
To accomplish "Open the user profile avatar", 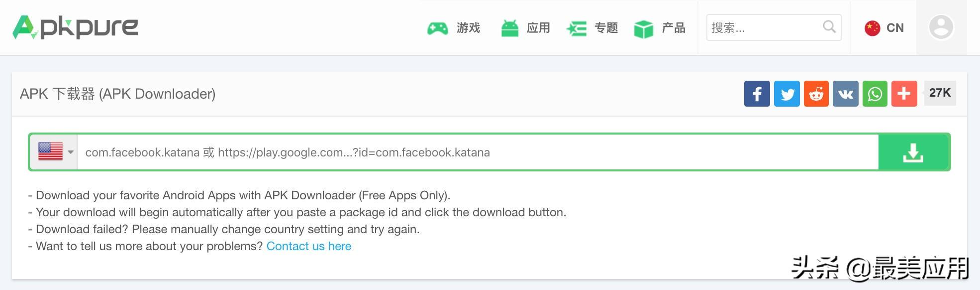I will coord(941,27).
